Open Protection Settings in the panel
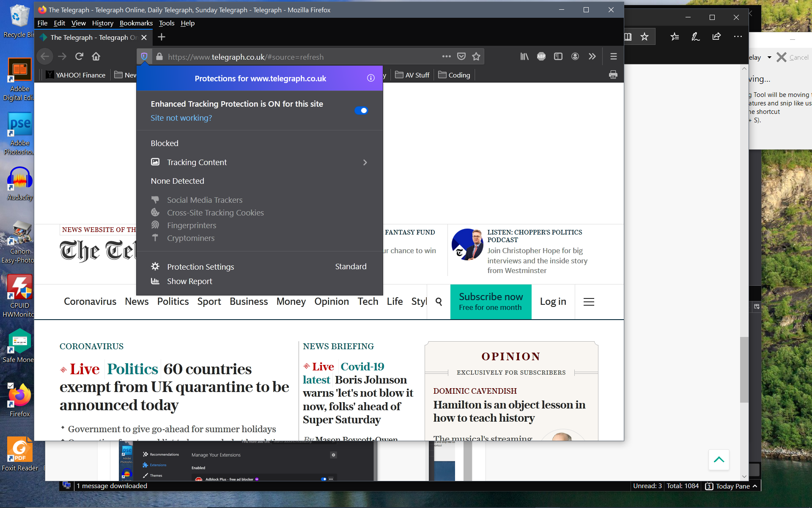This screenshot has height=508, width=812. click(200, 267)
